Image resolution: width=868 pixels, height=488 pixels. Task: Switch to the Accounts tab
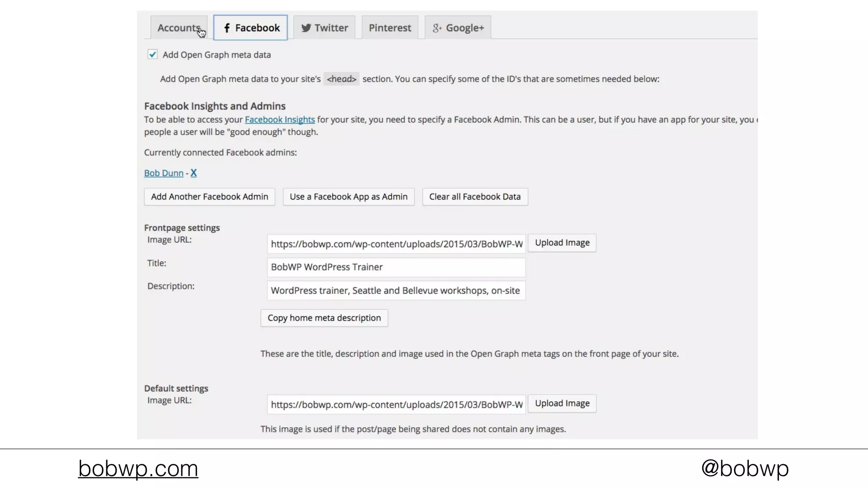[x=178, y=28]
